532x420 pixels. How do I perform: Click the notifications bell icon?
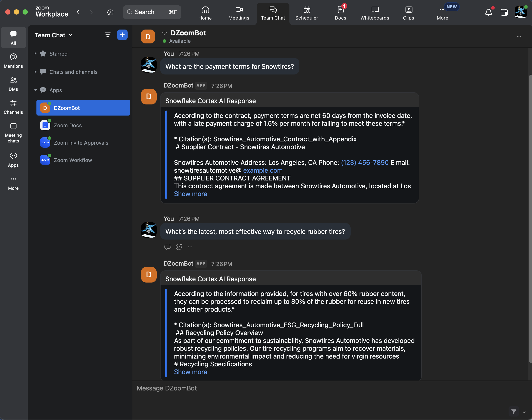488,12
